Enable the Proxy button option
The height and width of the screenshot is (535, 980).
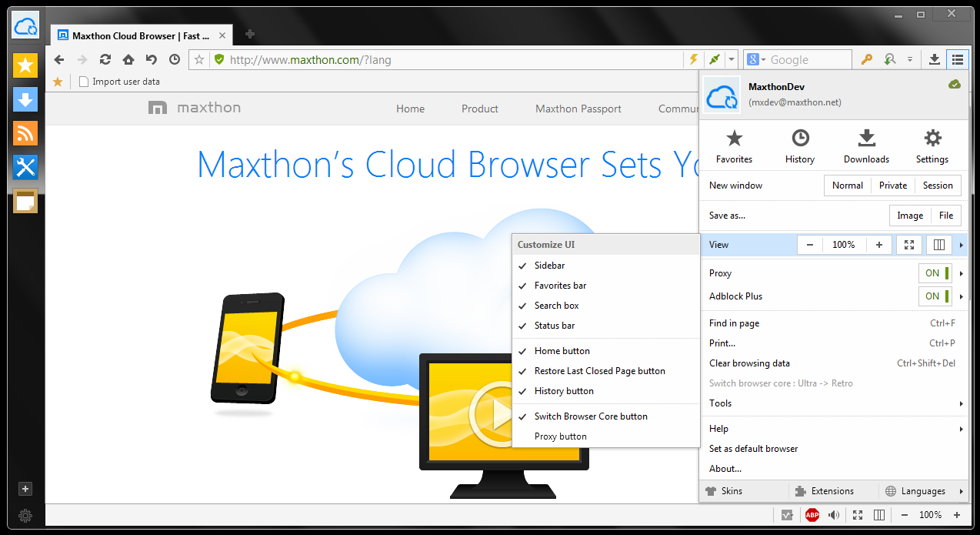click(560, 436)
